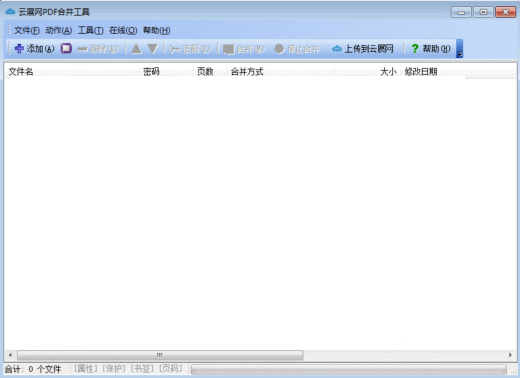Click the 密码 key toolbar button

click(x=189, y=49)
